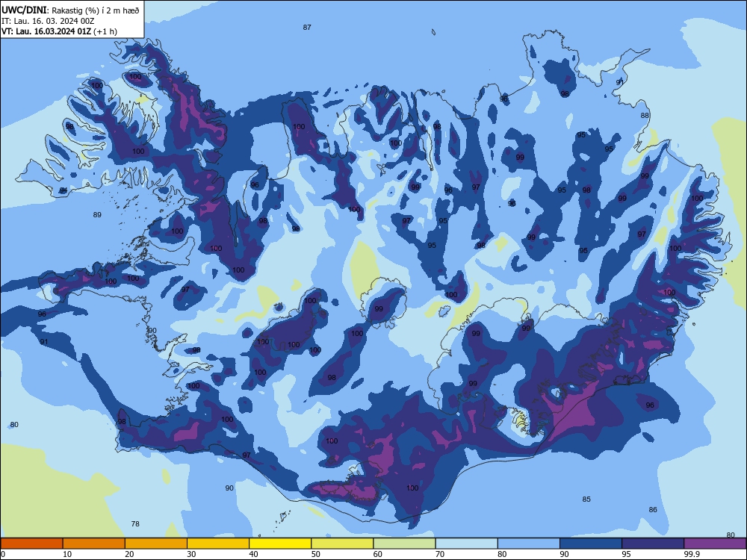Pick the 20 label on the color scale
The width and height of the screenshot is (747, 560).
pyautogui.click(x=129, y=554)
